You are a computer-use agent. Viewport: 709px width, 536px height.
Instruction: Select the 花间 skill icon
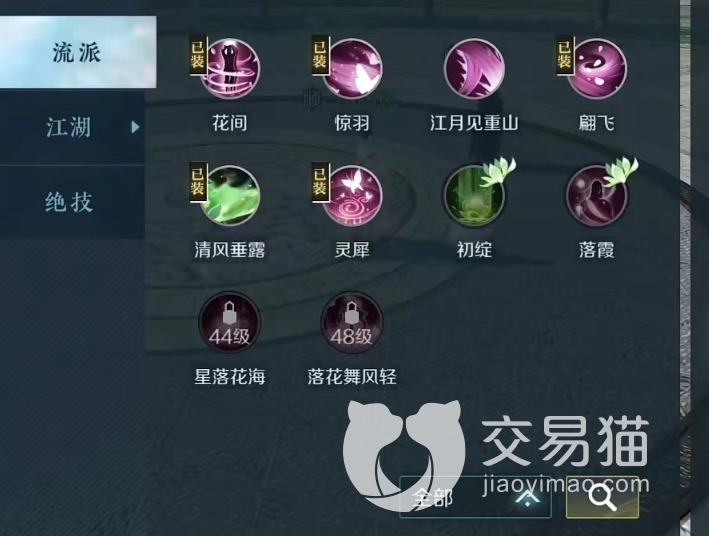click(230, 69)
